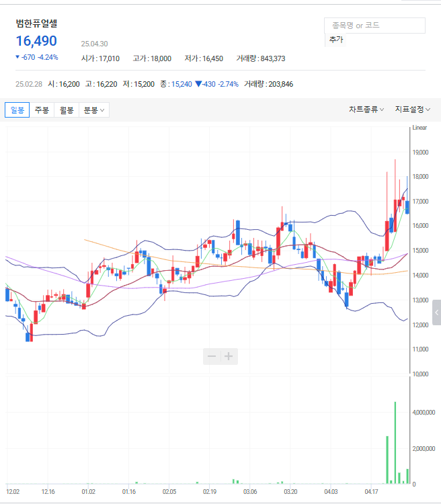Click the stock name 범한퓨얼셀
This screenshot has height=504, width=441.
tap(37, 24)
